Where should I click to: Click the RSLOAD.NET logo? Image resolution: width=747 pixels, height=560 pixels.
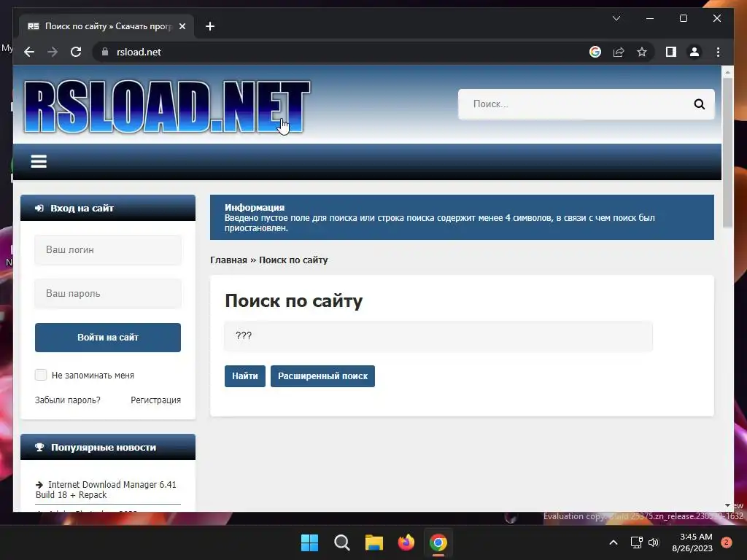coord(167,106)
